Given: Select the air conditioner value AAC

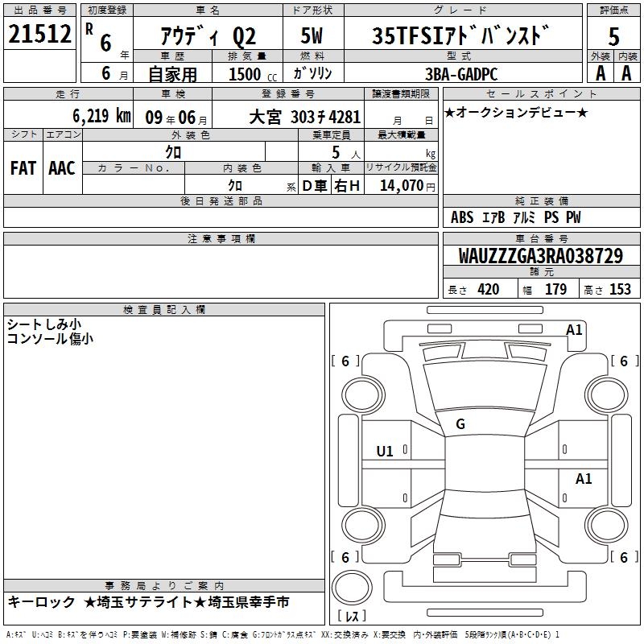Looking at the screenshot, I should (x=62, y=168).
